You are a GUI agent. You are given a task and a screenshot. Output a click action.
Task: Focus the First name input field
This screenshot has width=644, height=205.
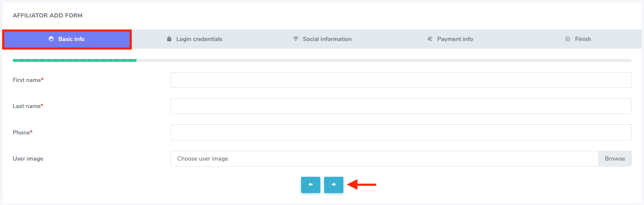click(x=400, y=80)
